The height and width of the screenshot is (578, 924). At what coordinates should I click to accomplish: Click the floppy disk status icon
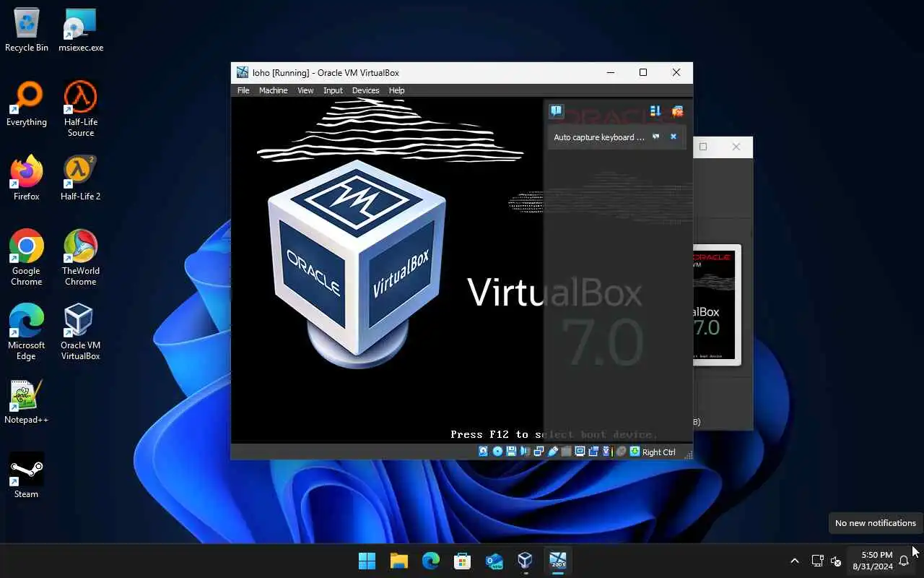click(x=511, y=452)
